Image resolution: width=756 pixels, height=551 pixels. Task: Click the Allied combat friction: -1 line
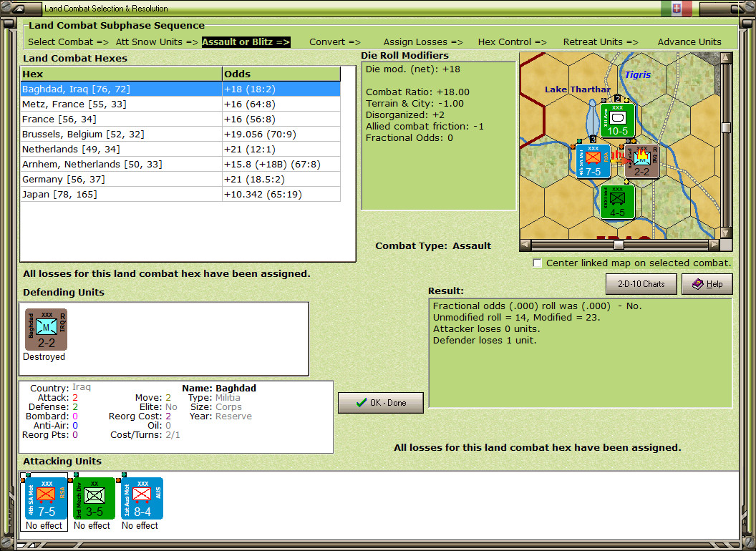pyautogui.click(x=425, y=127)
